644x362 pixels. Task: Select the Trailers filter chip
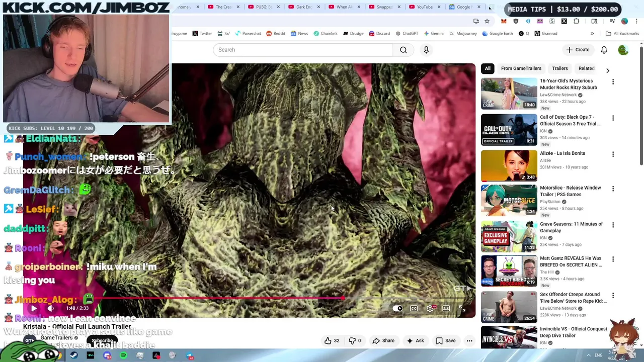560,68
